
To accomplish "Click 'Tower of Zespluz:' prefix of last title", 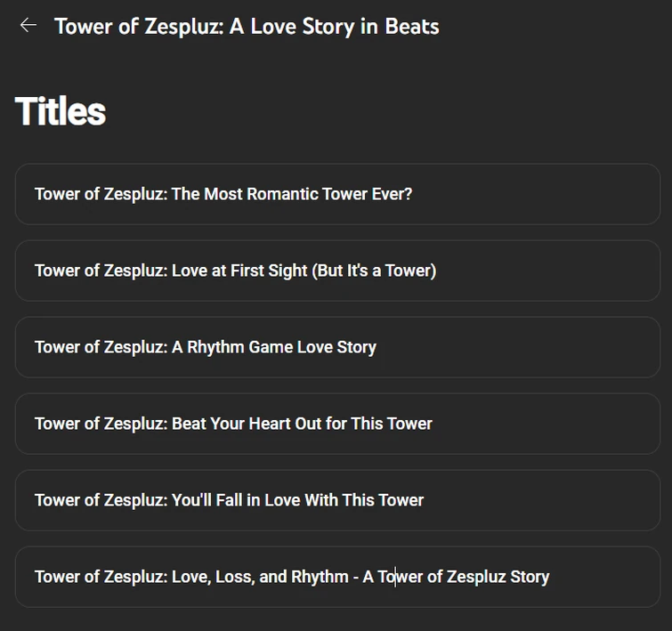I will click(101, 577).
